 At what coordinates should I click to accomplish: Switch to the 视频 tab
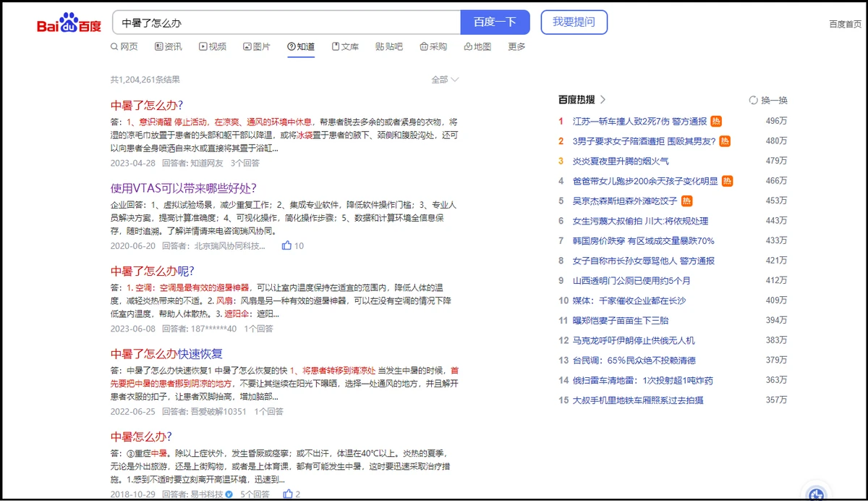[x=213, y=47]
